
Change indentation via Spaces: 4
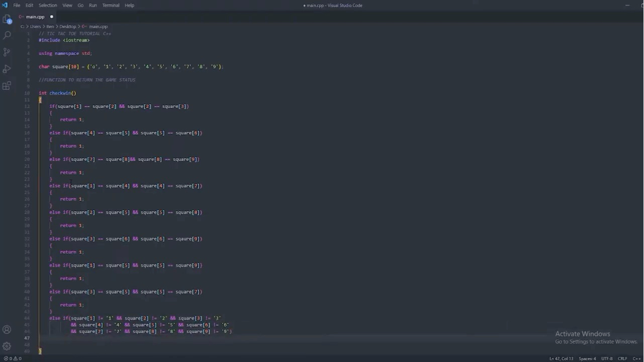click(x=587, y=358)
